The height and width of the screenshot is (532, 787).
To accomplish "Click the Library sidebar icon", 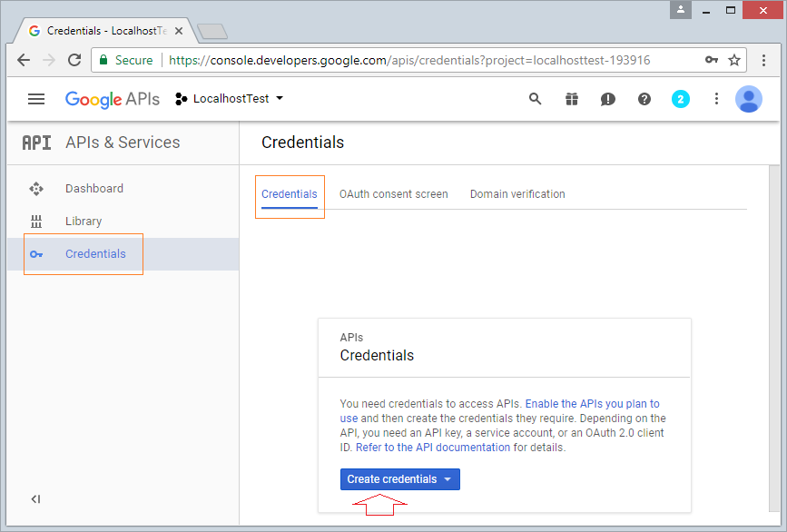I will (x=36, y=222).
